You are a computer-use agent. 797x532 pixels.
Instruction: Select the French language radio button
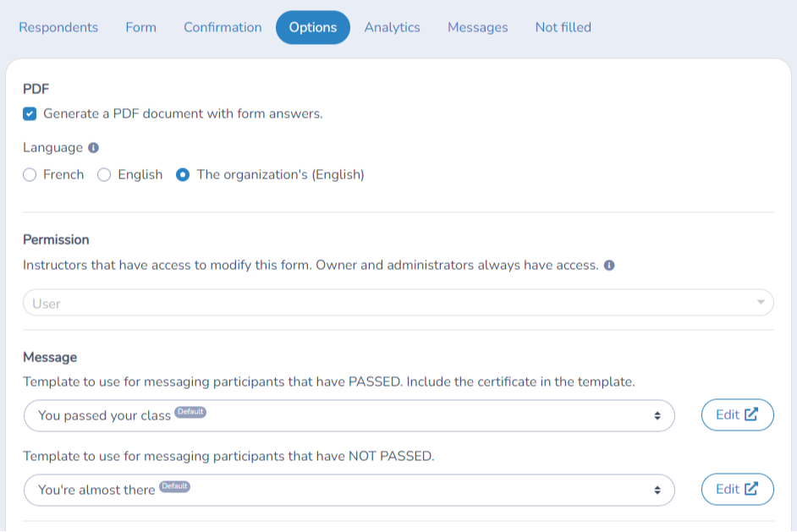pos(30,175)
